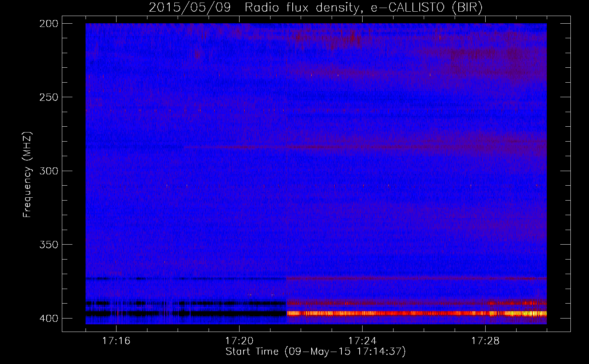The image size is (589, 364).
Task: Click the "Frequency (MHZ)" axis label
Action: pyautogui.click(x=27, y=175)
